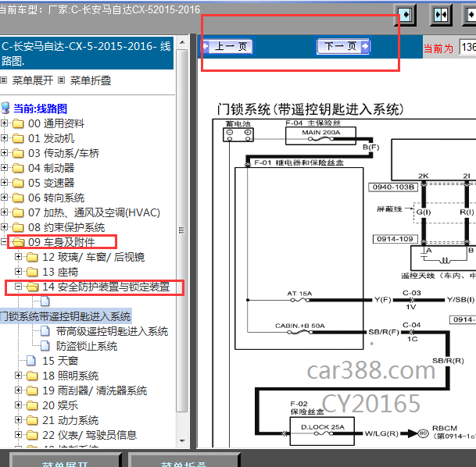The image size is (476, 467).
Task: Click 门锁系统(带遥控钥匙进入系统) diagram title
Action: coord(310,109)
